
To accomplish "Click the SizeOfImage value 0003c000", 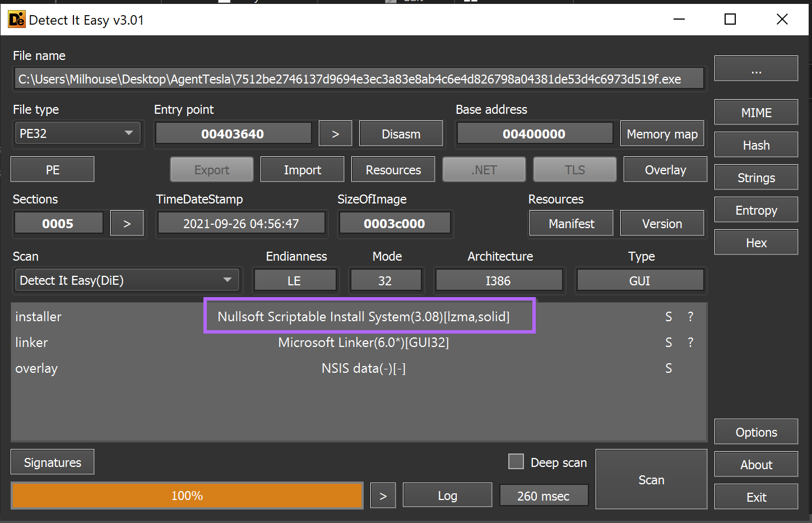I will (x=394, y=223).
